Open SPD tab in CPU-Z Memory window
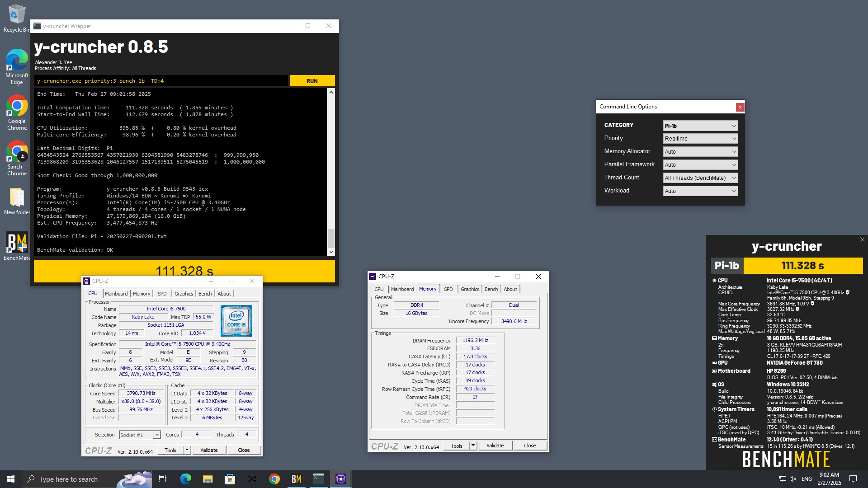Image resolution: width=868 pixels, height=488 pixels. (x=448, y=289)
